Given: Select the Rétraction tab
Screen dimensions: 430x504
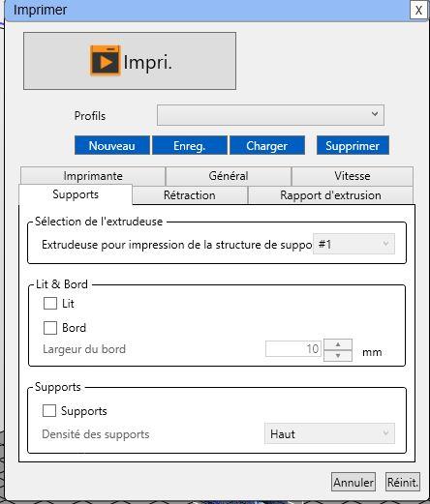Looking at the screenshot, I should click(x=190, y=195).
